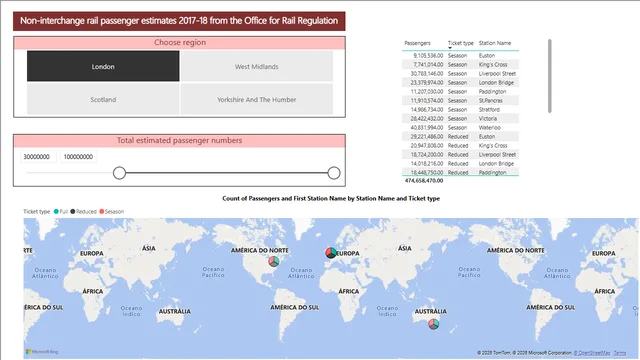This screenshot has height=360, width=640.
Task: Click cell 14,986,734.00 for Stratford
Action: [x=427, y=109]
